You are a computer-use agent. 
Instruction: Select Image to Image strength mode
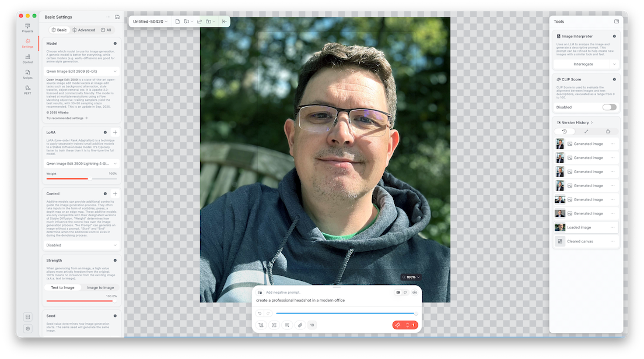[x=100, y=287]
